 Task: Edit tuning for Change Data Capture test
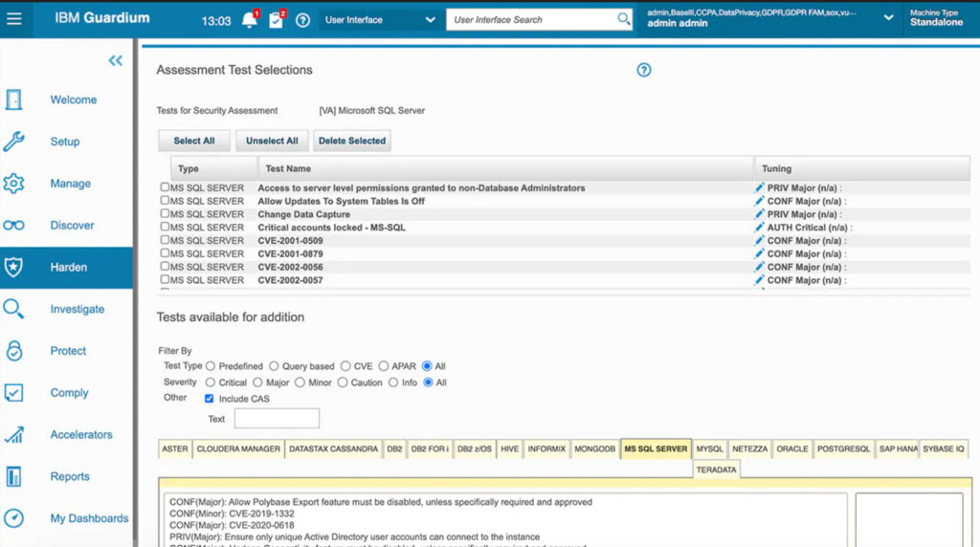click(x=759, y=214)
